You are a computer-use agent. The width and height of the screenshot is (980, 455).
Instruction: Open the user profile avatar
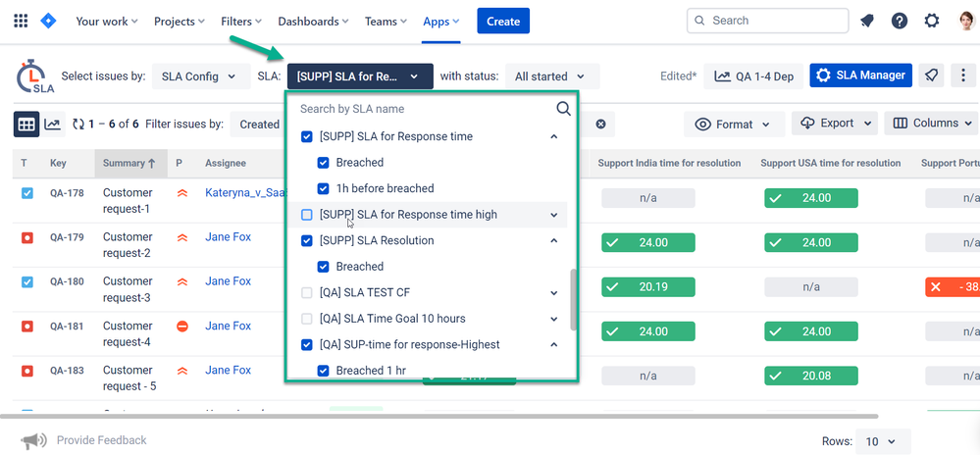pos(967,22)
